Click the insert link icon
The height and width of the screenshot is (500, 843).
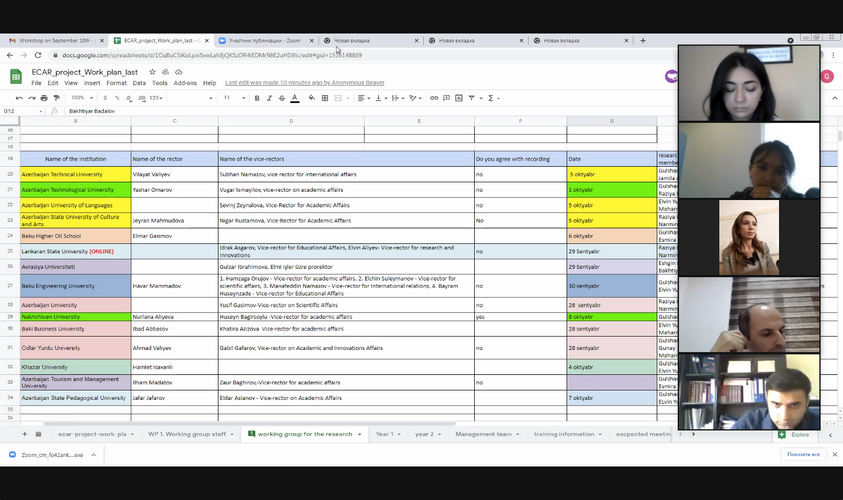434,98
